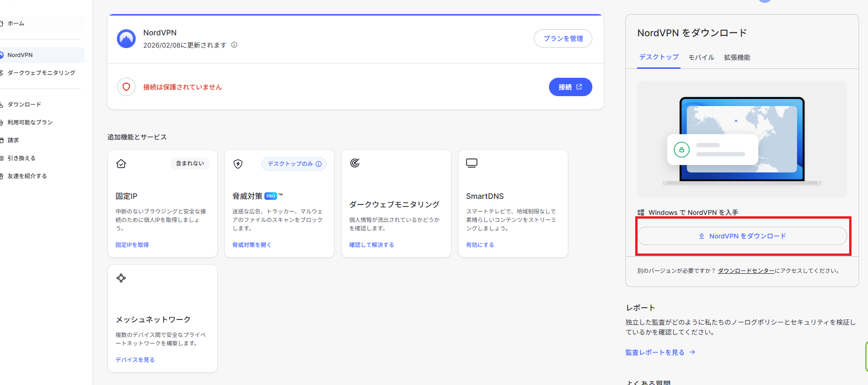The image size is (868, 385).
Task: Click the Windows logo icon above download button
Action: pyautogui.click(x=641, y=213)
